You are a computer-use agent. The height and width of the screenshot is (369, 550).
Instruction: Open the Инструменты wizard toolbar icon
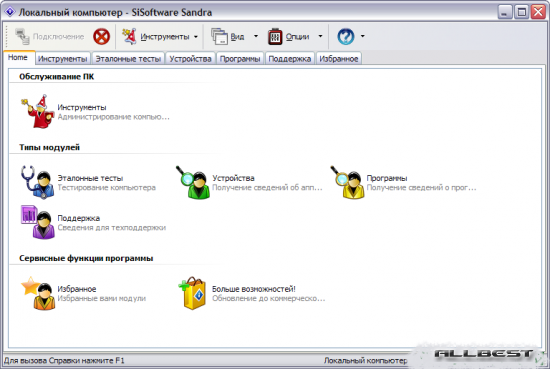[x=129, y=36]
